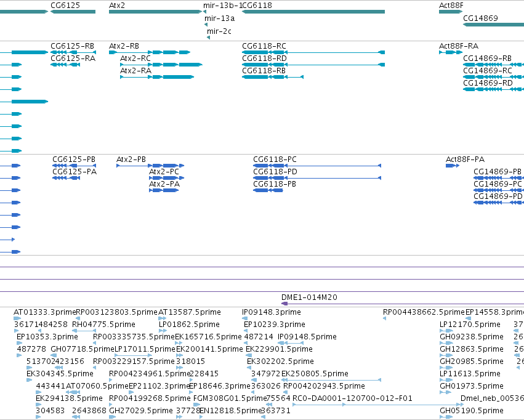Click EST GH05190.5prime
The height and width of the screenshot is (420, 524).
472,410
